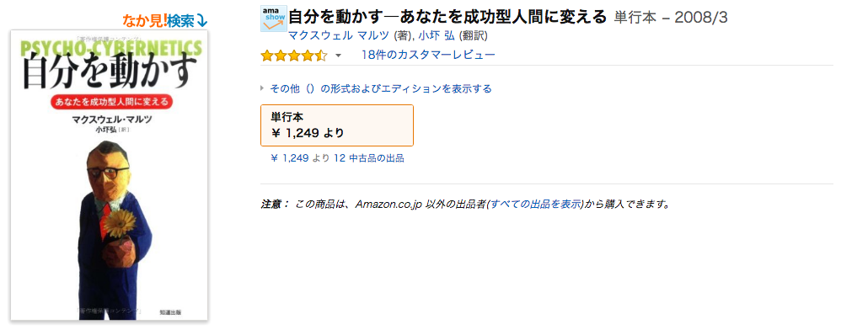Image resolution: width=868 pixels, height=335 pixels.
Task: Click the 単行本 – 2008/3 edition text
Action: point(671,18)
